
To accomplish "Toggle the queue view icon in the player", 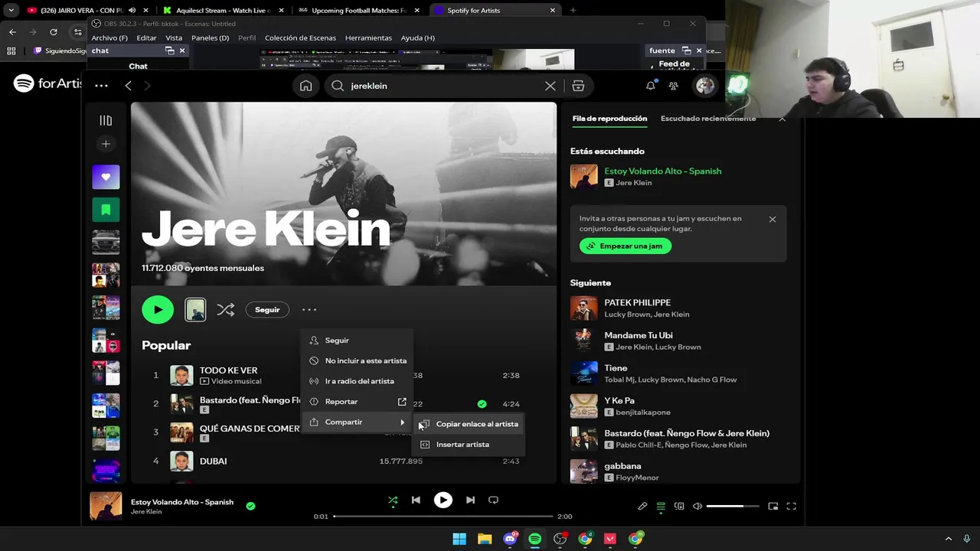I will point(661,506).
